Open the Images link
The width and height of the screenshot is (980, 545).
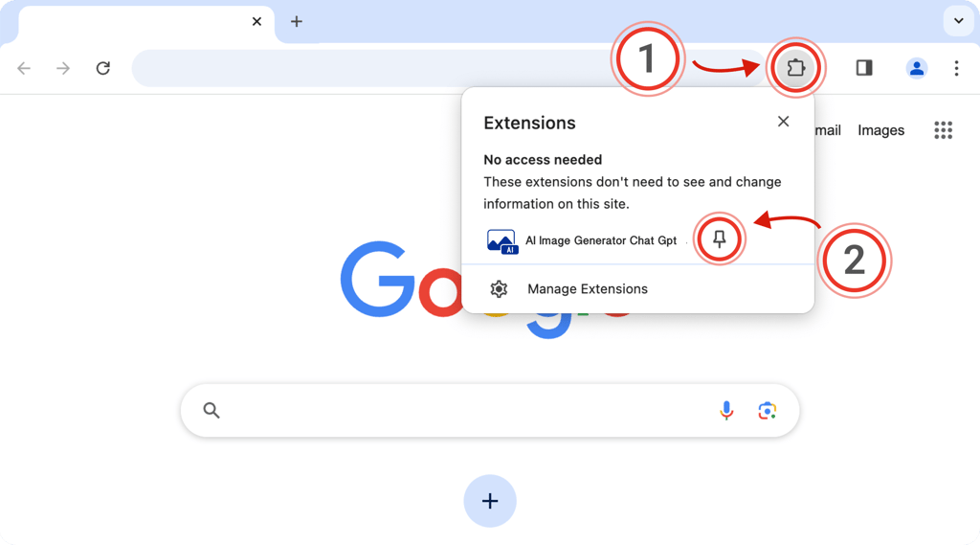click(x=880, y=130)
